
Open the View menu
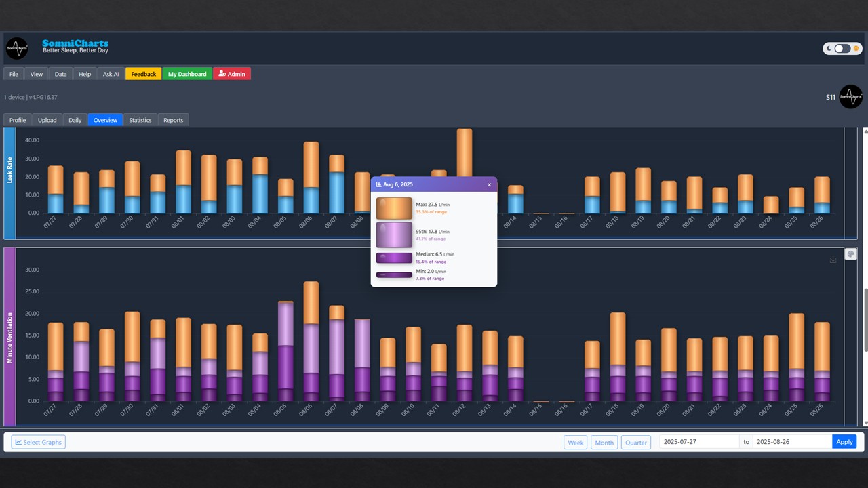coord(37,74)
